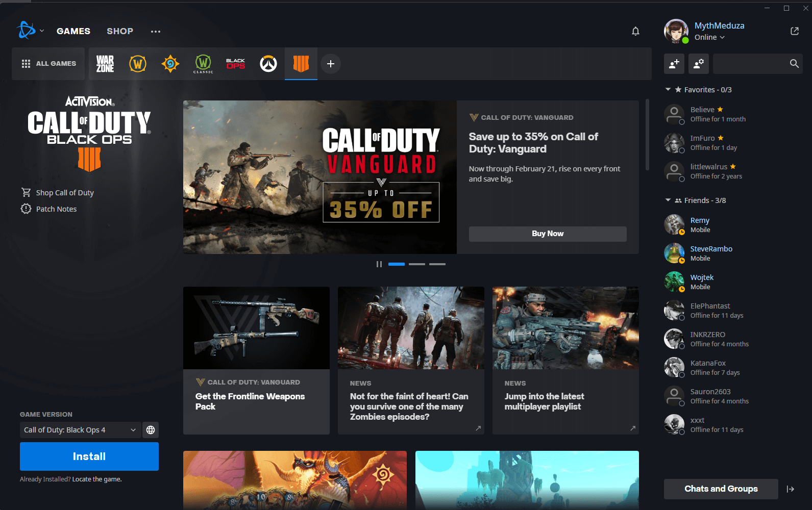Jump to third carousel slide indicator
The width and height of the screenshot is (812, 510).
point(437,264)
